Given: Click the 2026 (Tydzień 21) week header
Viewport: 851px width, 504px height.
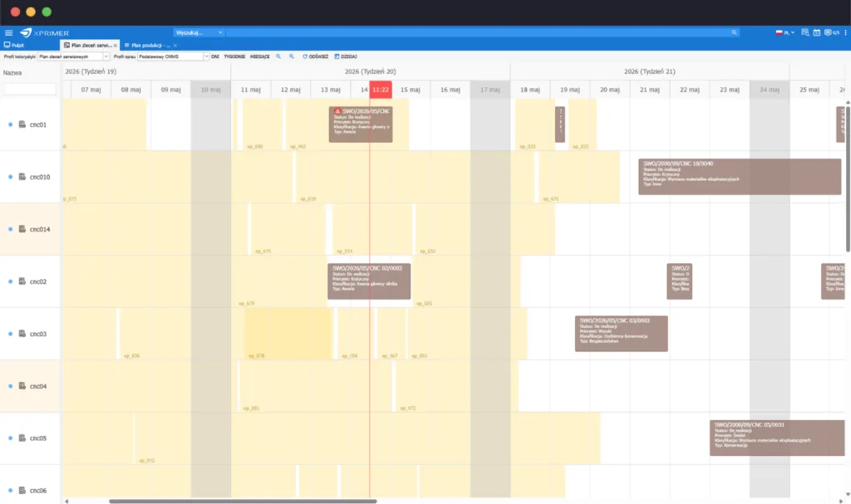Looking at the screenshot, I should [x=650, y=71].
